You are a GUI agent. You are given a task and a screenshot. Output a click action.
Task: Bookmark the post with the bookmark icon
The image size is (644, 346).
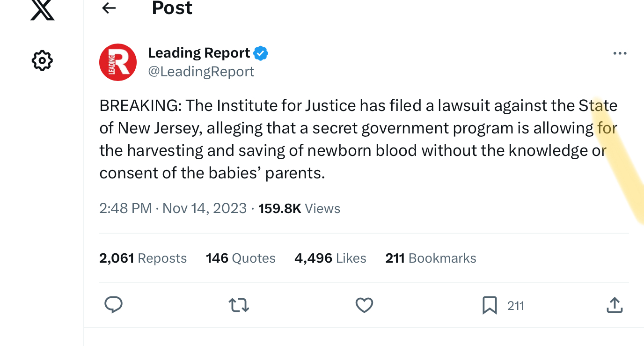489,306
